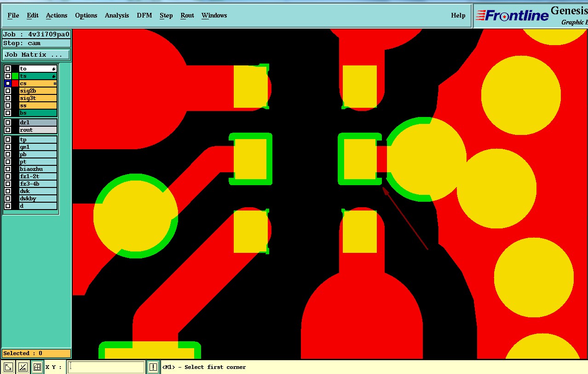The height and width of the screenshot is (374, 588).
Task: Open the DFM menu
Action: click(145, 15)
